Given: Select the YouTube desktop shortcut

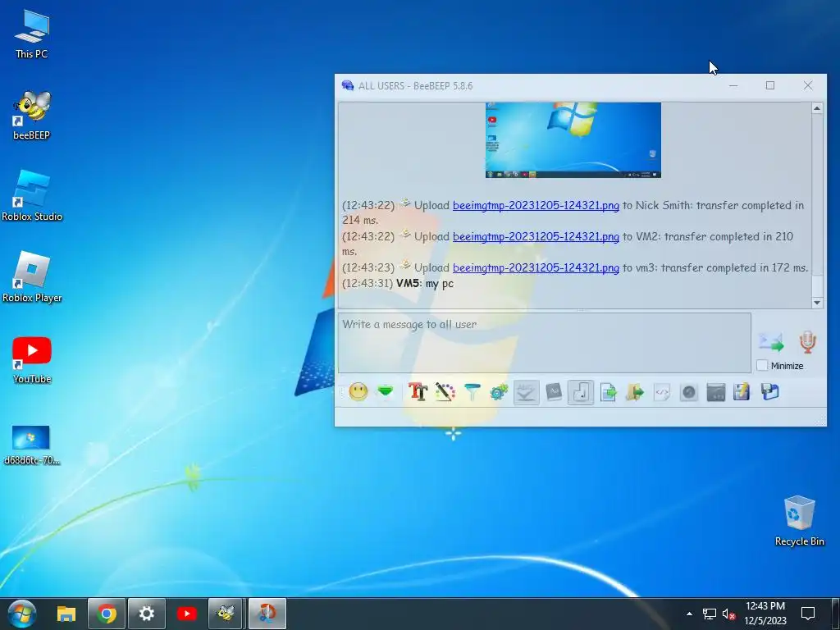Looking at the screenshot, I should (x=32, y=359).
